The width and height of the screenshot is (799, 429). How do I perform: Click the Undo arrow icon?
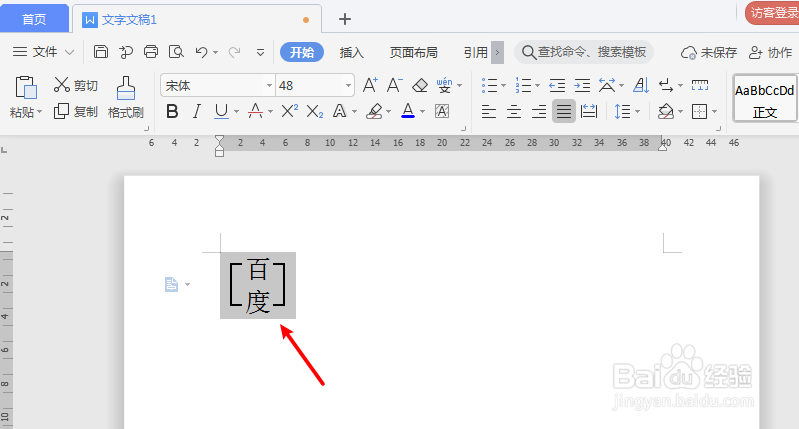(201, 52)
